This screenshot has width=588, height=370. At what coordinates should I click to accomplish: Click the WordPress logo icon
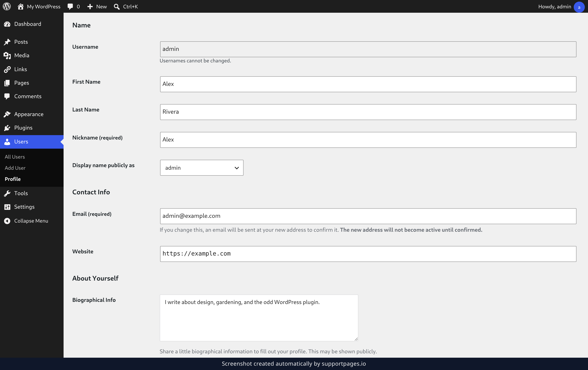pos(7,6)
